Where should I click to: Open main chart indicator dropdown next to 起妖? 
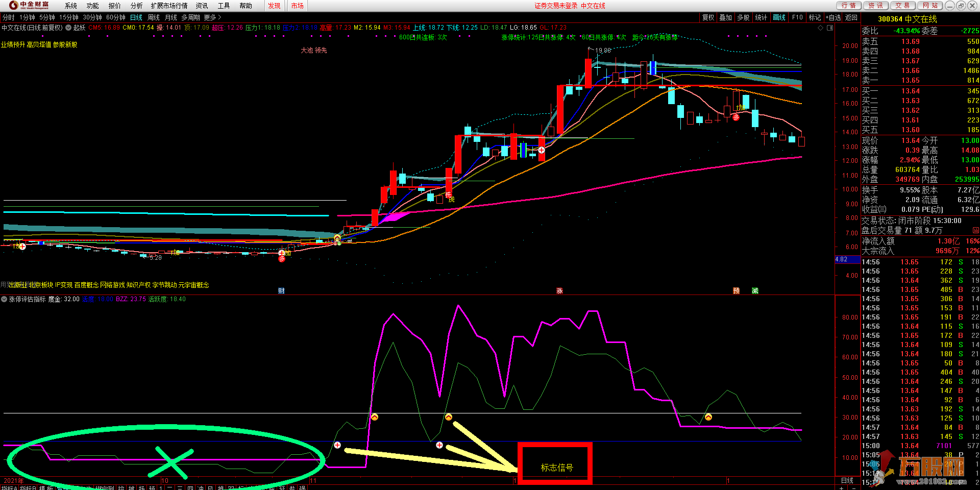coord(68,28)
